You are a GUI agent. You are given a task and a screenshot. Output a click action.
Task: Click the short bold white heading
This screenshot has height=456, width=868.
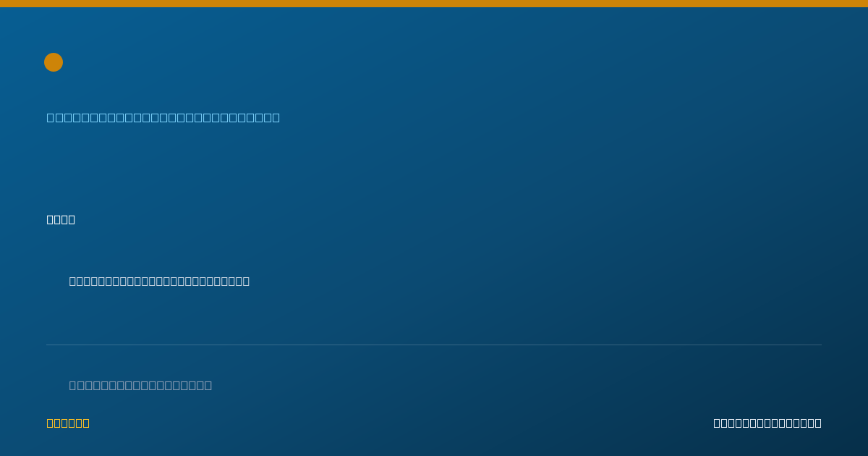[x=61, y=219]
